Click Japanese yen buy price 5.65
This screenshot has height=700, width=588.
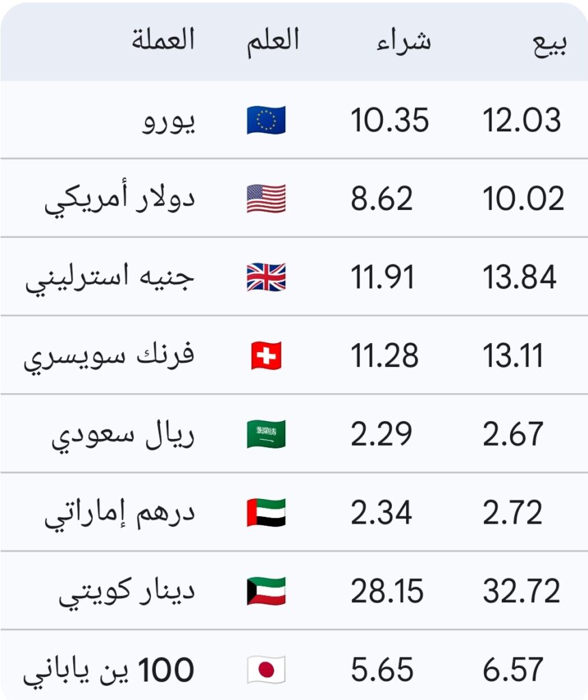(x=382, y=670)
